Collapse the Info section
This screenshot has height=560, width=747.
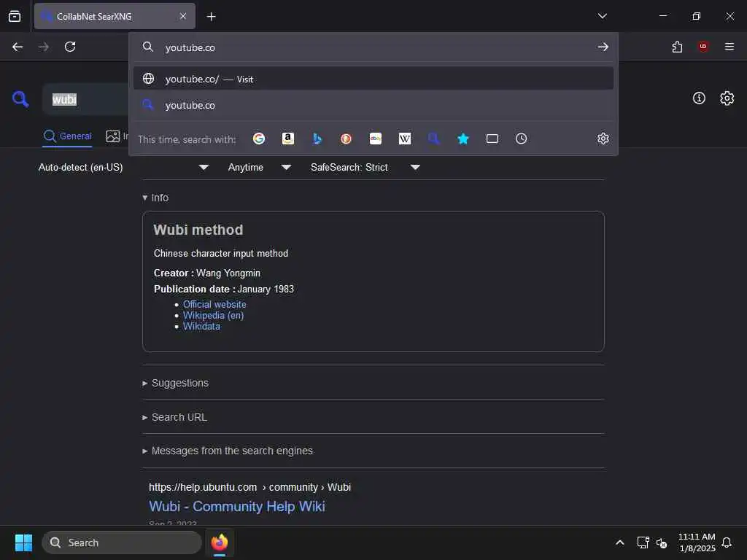tap(155, 198)
